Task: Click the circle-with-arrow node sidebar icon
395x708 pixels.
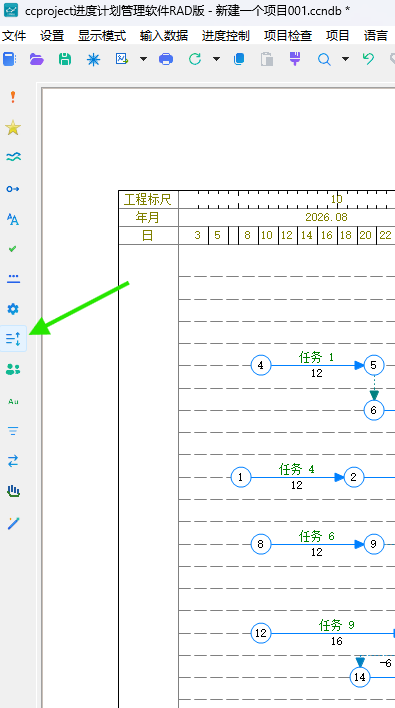Action: pos(13,189)
